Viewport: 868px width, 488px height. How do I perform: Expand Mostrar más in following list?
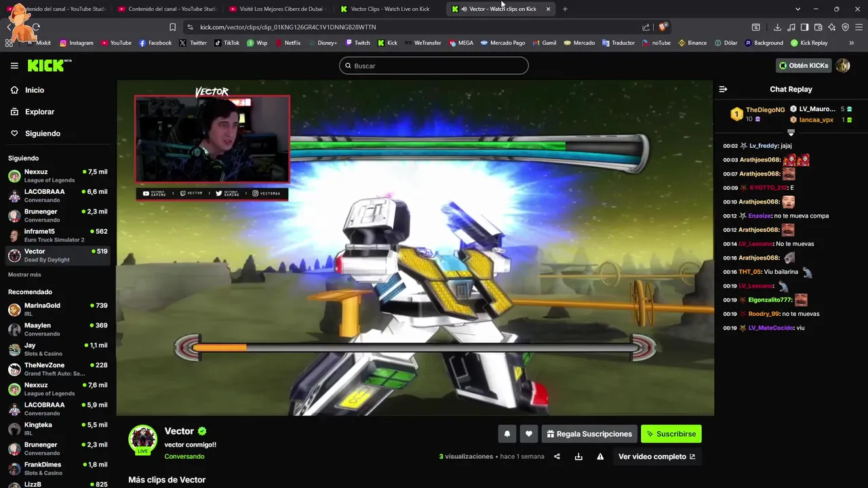pyautogui.click(x=24, y=274)
